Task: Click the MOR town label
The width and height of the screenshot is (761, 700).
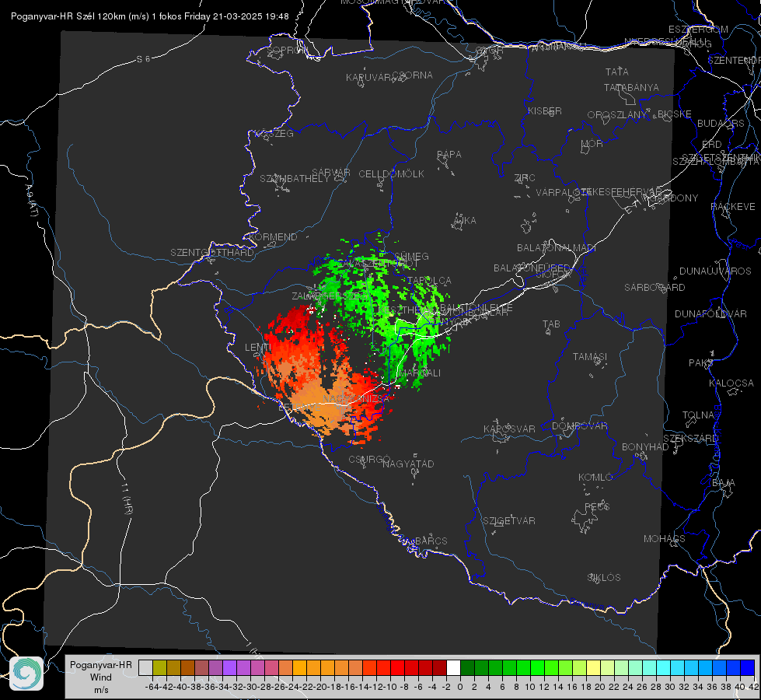Action: point(592,143)
